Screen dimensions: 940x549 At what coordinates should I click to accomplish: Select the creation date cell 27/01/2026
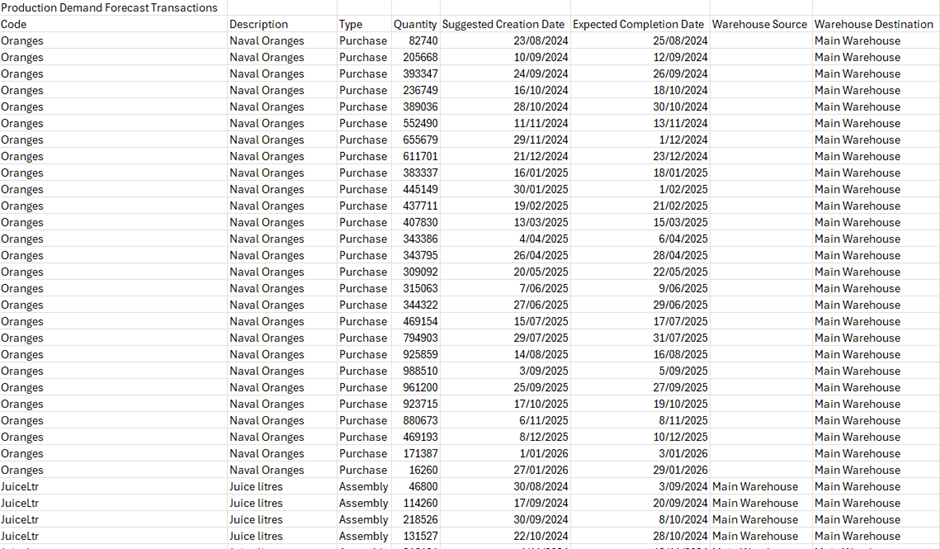(540, 470)
